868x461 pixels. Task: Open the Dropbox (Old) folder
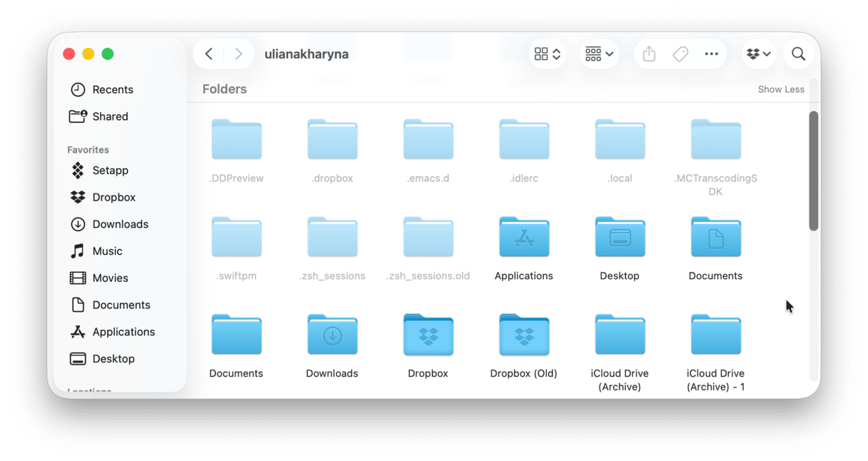click(524, 335)
